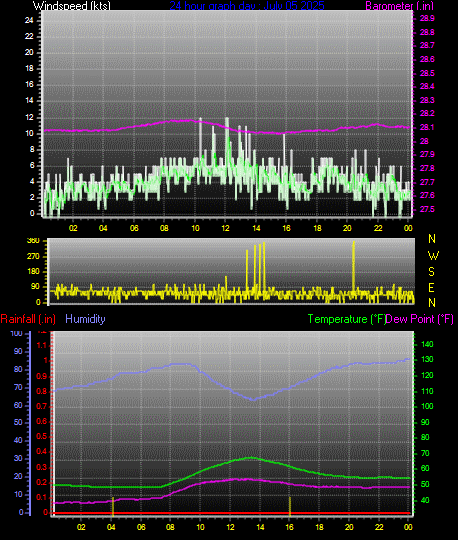Click hour label 22 under rainfall chart

[379, 527]
